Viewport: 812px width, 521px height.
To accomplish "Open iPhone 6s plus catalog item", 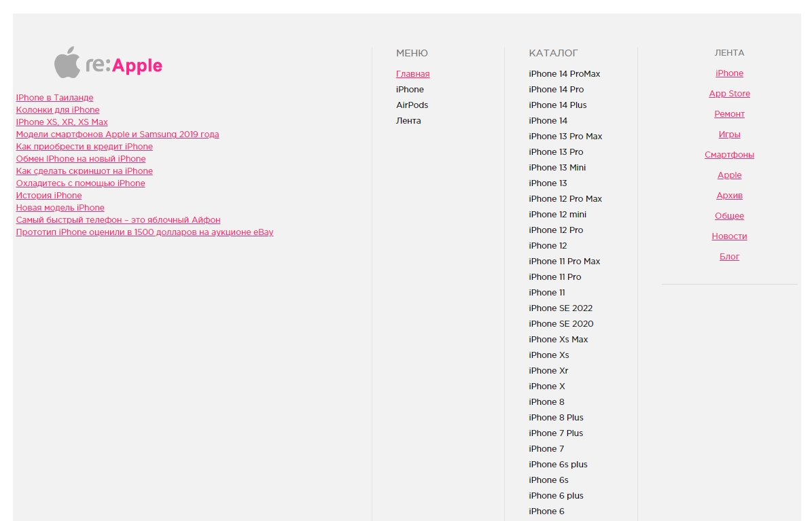I will click(558, 465).
